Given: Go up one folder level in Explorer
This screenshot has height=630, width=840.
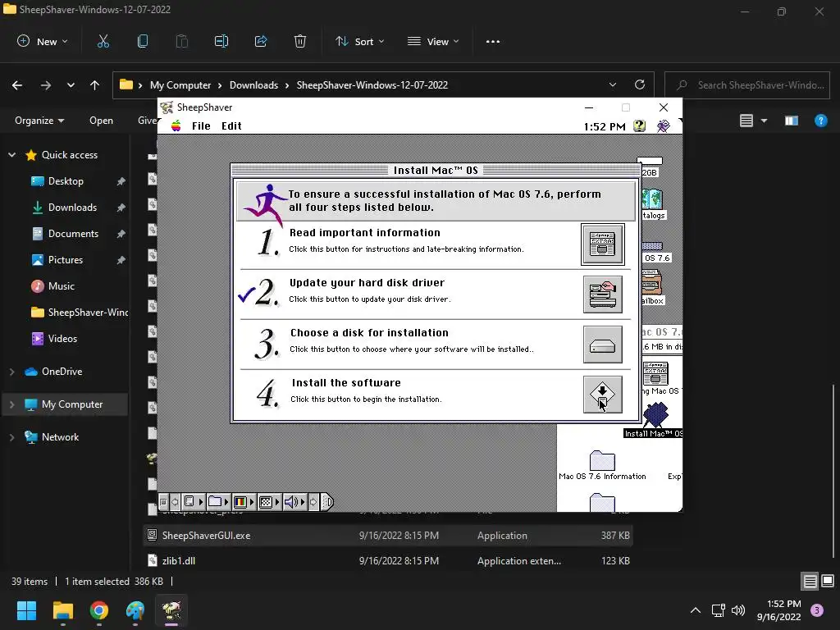Looking at the screenshot, I should pos(95,85).
